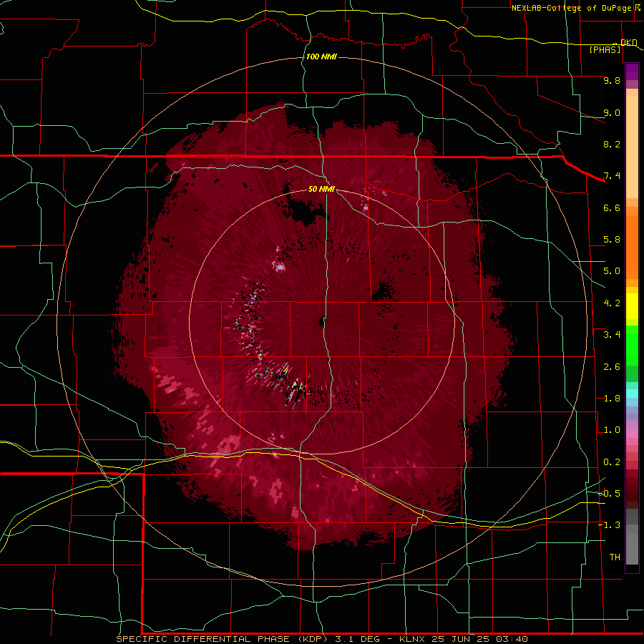
Task: Click the -0.5 value on color scale
Action: click(609, 494)
